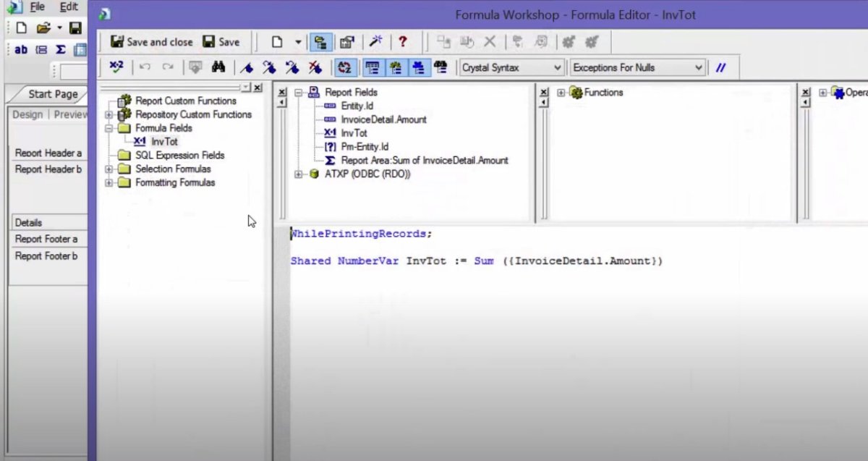868x461 pixels.
Task: Expand the ATXP (ODBC (RDO)) node
Action: pyautogui.click(x=299, y=174)
